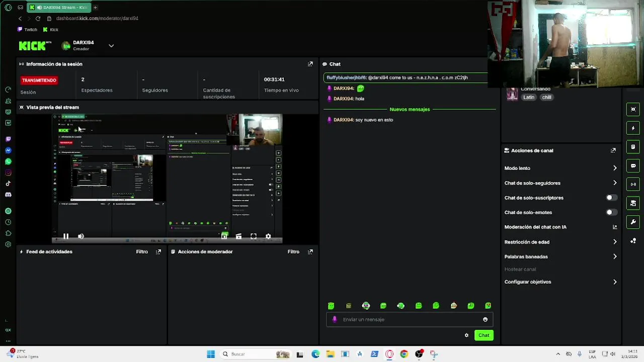Insert the emote just before the last in the row
The height and width of the screenshot is (362, 644).
471,306
